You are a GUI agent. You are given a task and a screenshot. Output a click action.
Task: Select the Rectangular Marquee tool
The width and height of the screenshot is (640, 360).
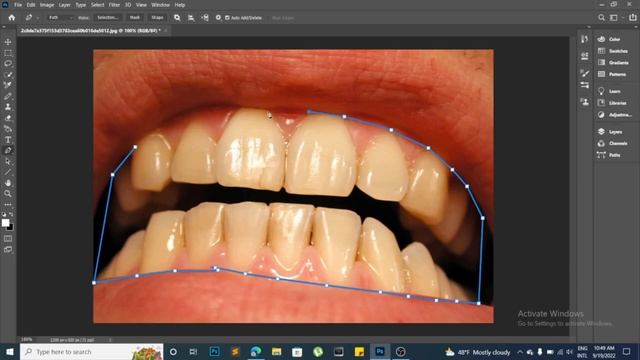(x=8, y=53)
